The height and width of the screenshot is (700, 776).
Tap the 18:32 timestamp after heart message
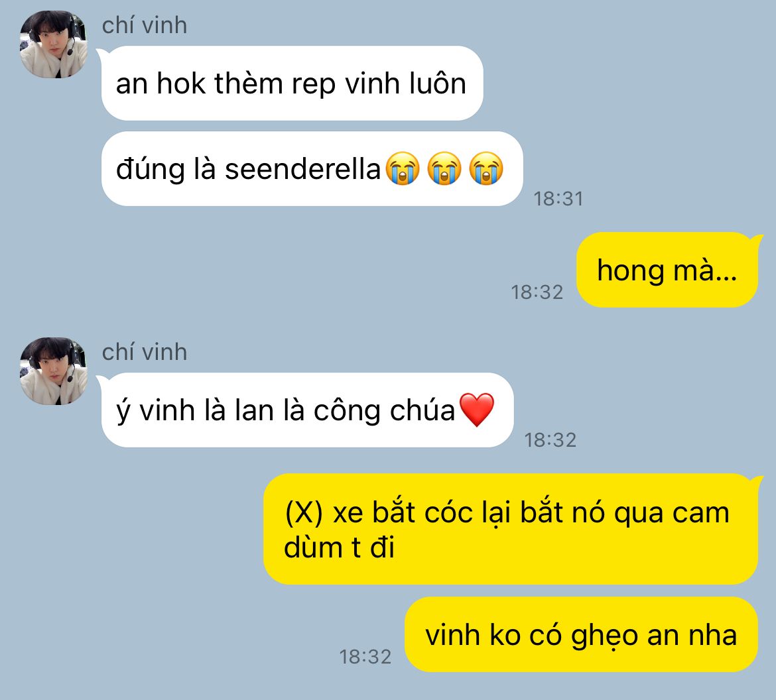point(550,440)
